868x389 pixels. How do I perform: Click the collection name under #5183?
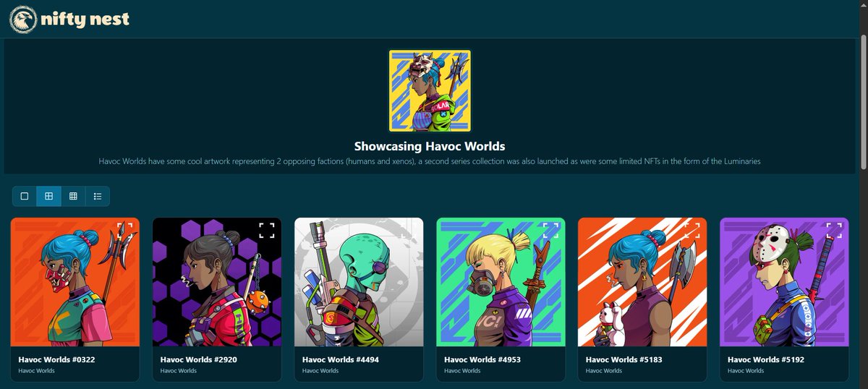(603, 371)
